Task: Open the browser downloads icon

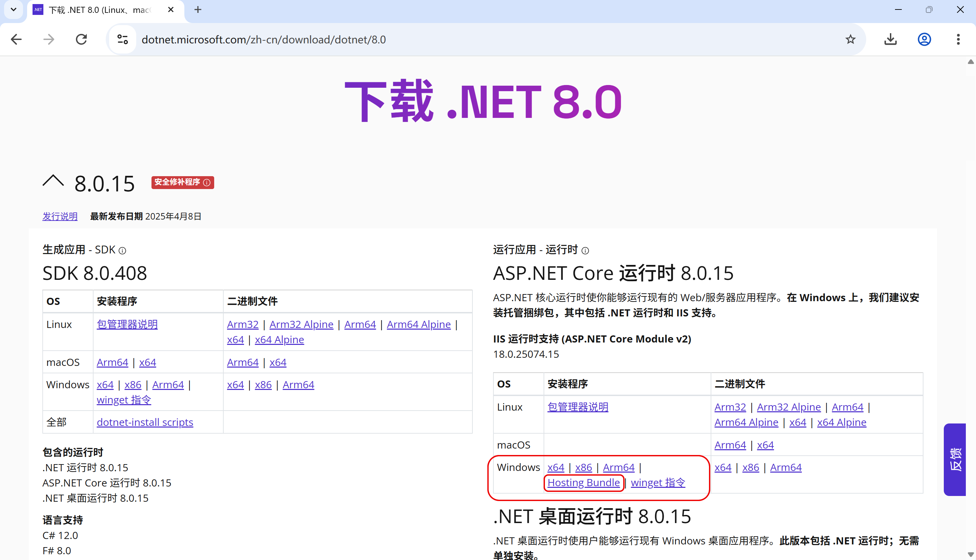Action: click(x=891, y=39)
